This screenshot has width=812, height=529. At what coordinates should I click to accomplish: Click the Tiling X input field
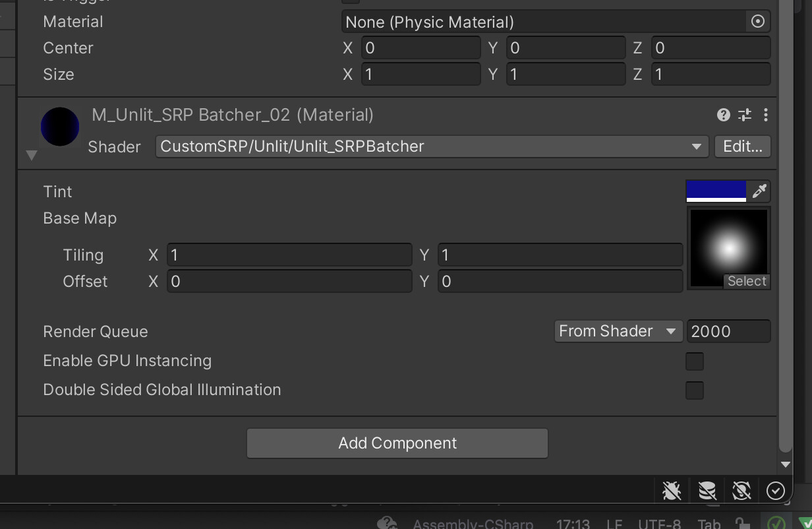289,255
